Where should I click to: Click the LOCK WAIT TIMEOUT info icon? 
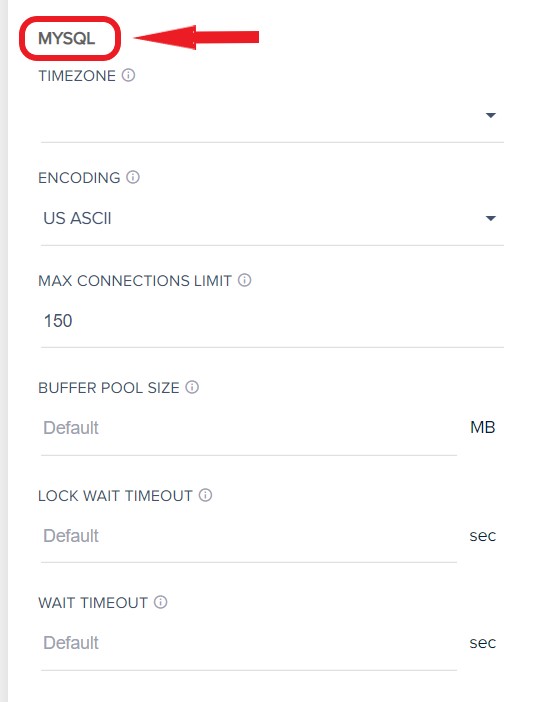(x=205, y=495)
